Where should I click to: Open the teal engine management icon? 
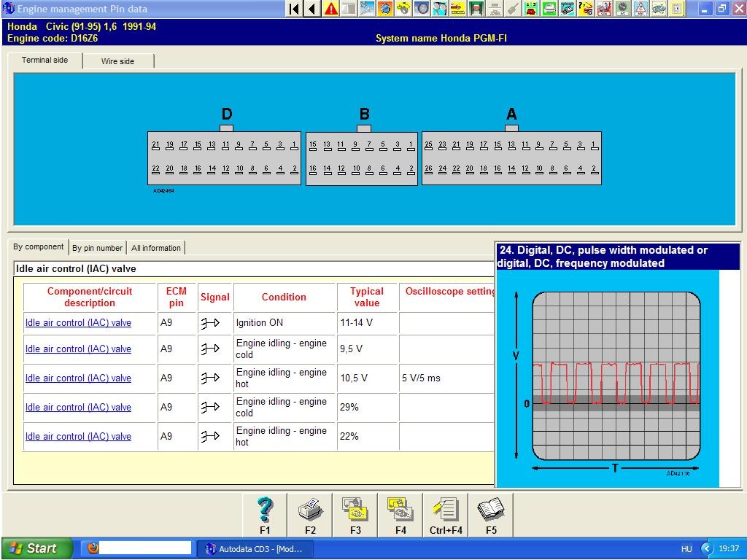click(x=568, y=9)
